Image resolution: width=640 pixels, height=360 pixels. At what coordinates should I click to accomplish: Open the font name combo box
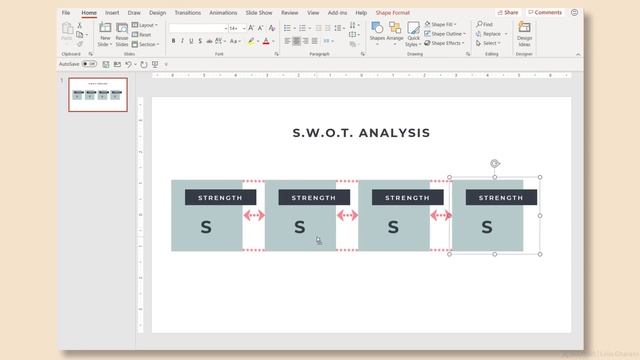[x=198, y=28]
